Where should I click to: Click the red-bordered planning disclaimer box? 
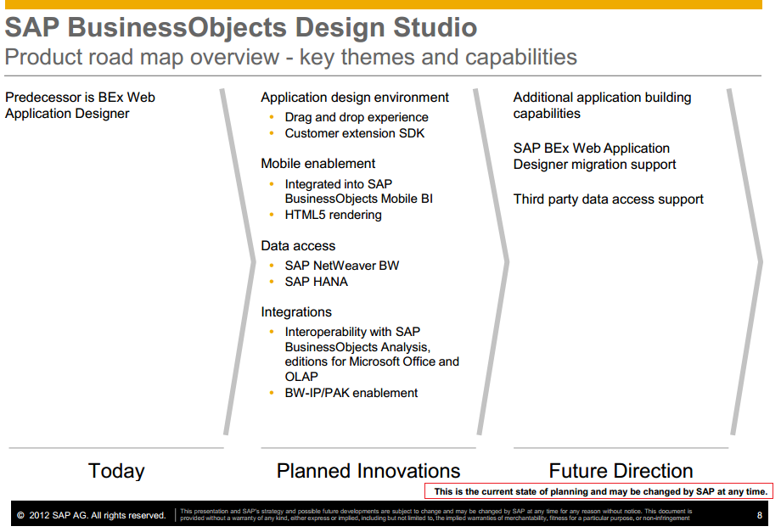click(599, 491)
